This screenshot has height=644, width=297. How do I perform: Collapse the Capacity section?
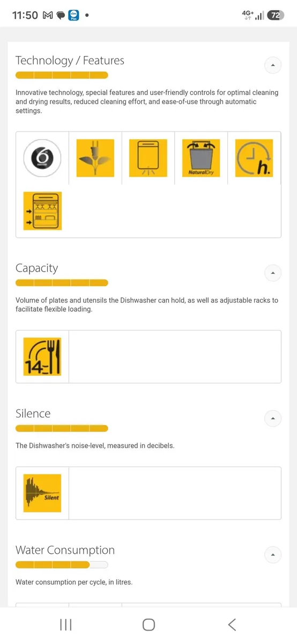click(273, 273)
